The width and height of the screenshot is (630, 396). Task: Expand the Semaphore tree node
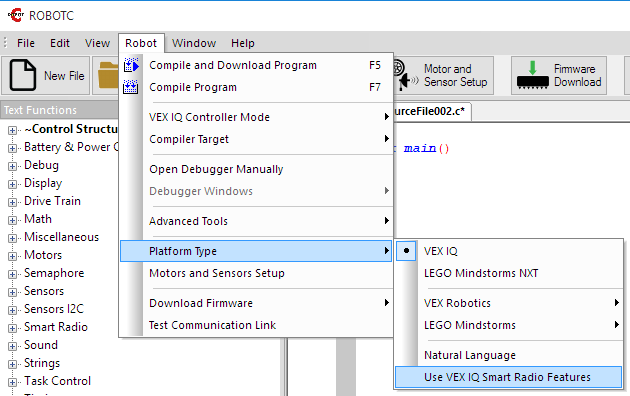(x=12, y=274)
